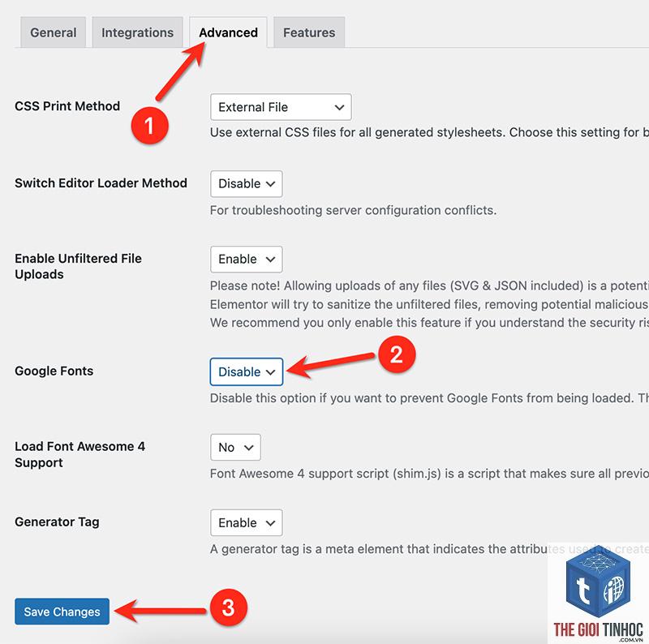The width and height of the screenshot is (649, 644).
Task: Click the 'Load Font Awesome 4 Support' label
Action: pos(80,454)
